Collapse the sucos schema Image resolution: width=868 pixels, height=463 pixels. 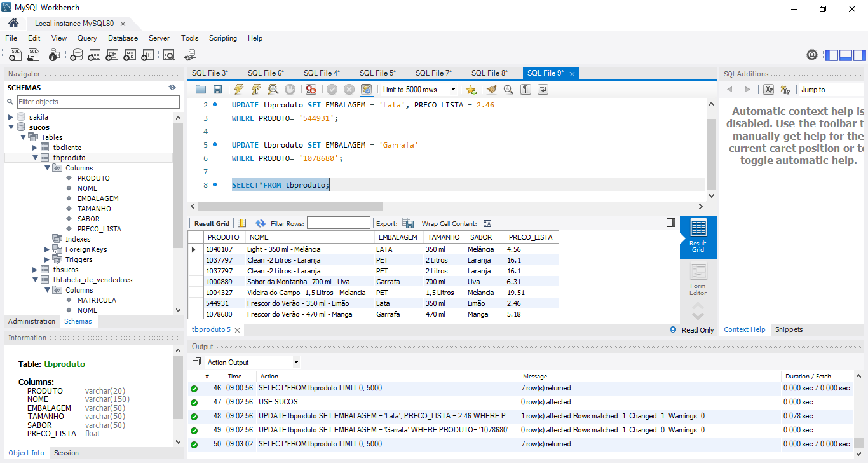11,127
